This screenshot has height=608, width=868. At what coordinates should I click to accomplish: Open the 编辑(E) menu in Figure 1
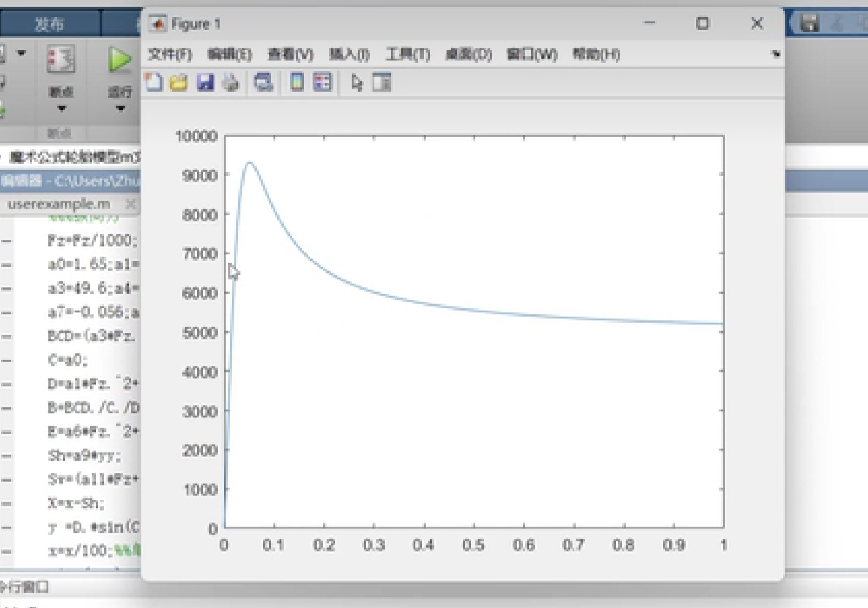point(229,54)
